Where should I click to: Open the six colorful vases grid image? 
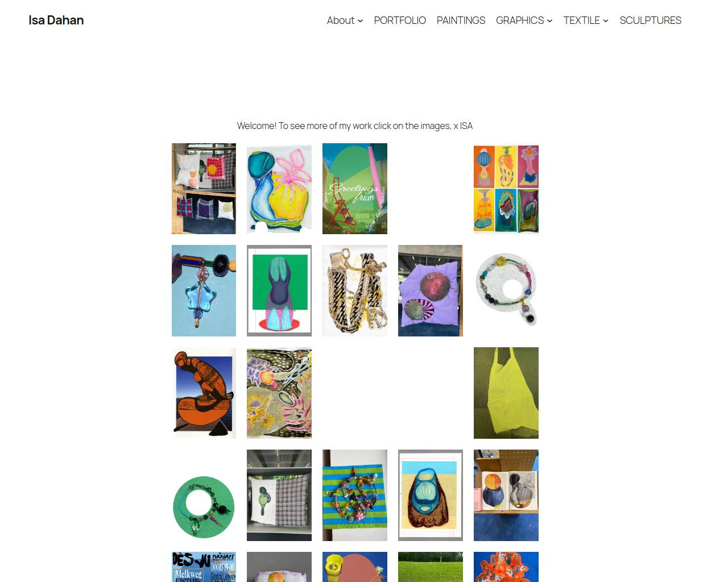[506, 189]
